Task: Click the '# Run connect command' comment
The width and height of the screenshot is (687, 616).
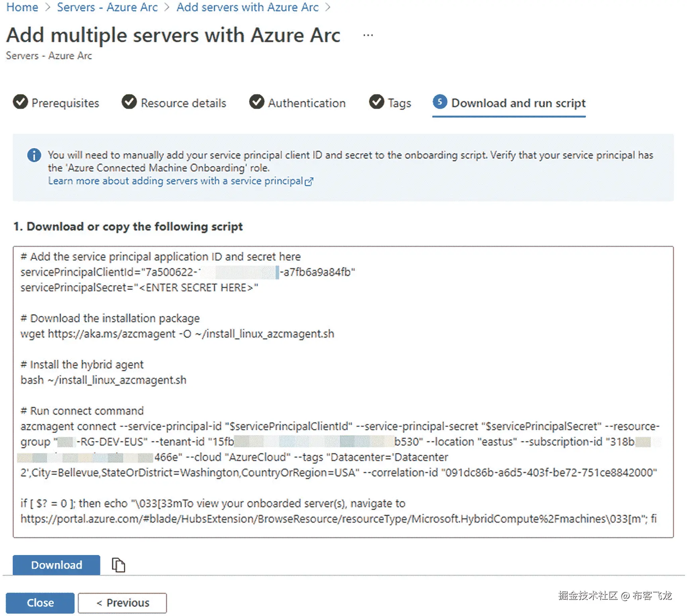Action: coord(82,411)
